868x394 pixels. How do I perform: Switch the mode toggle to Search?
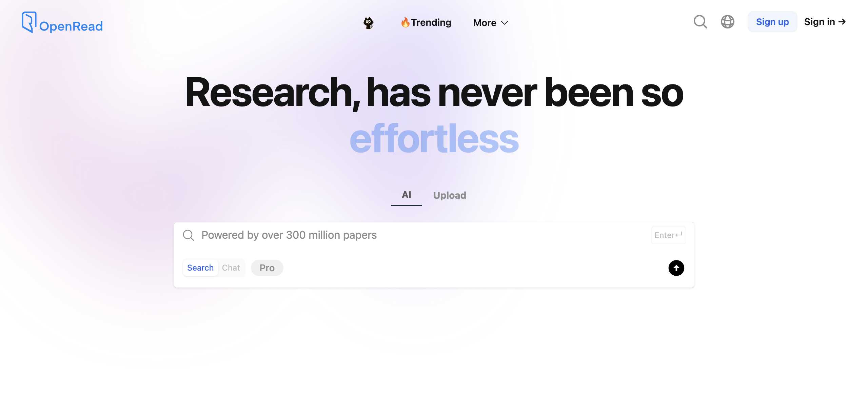click(x=200, y=268)
